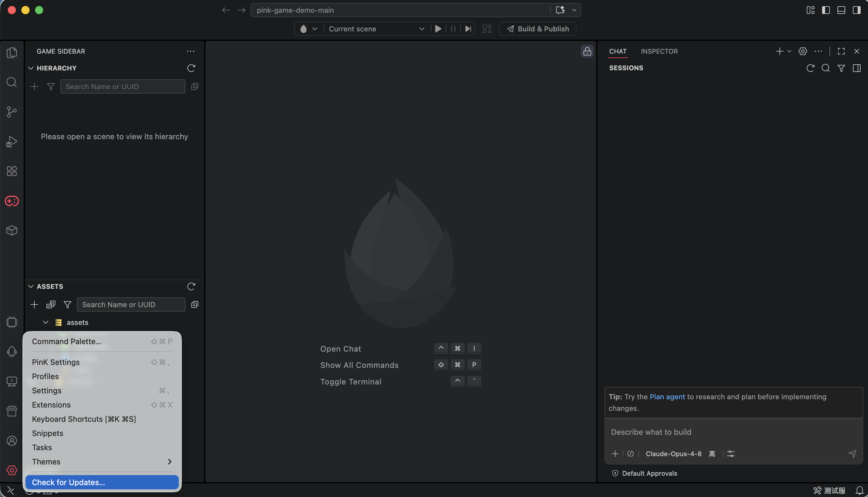Open the flame logo dropdown
This screenshot has height=497, width=868.
coord(309,29)
